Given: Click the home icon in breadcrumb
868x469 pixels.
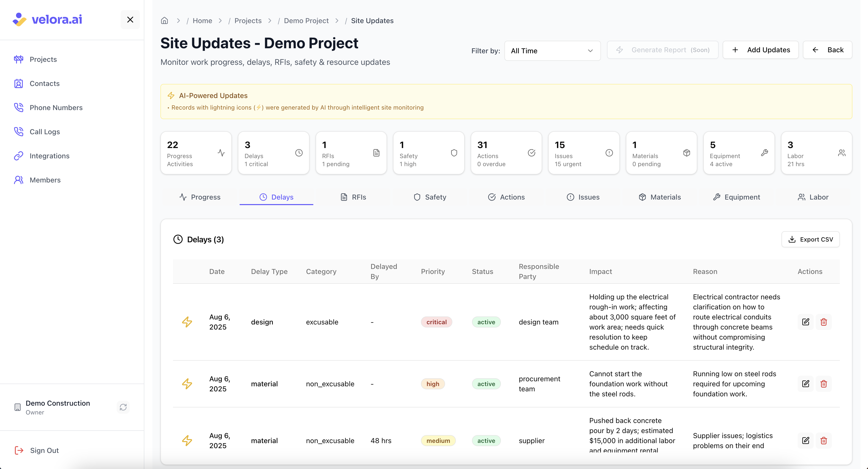Looking at the screenshot, I should [164, 21].
